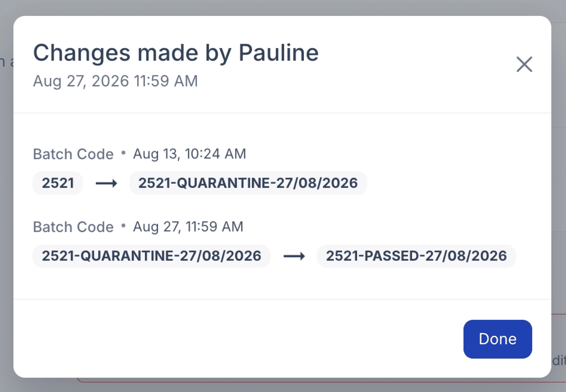Click the partially hidden text behind the dialog's right edge
Screen dimensions: 566x392
[x=559, y=361]
